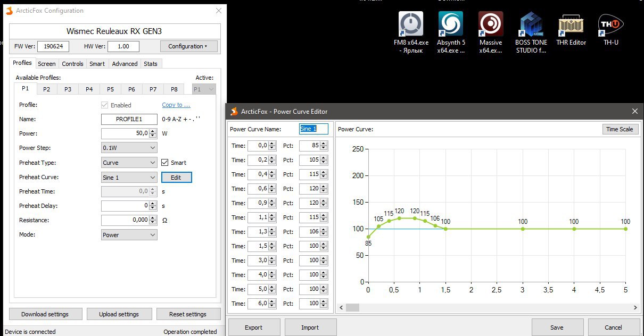Open the Preheat Type dropdown

click(x=129, y=163)
